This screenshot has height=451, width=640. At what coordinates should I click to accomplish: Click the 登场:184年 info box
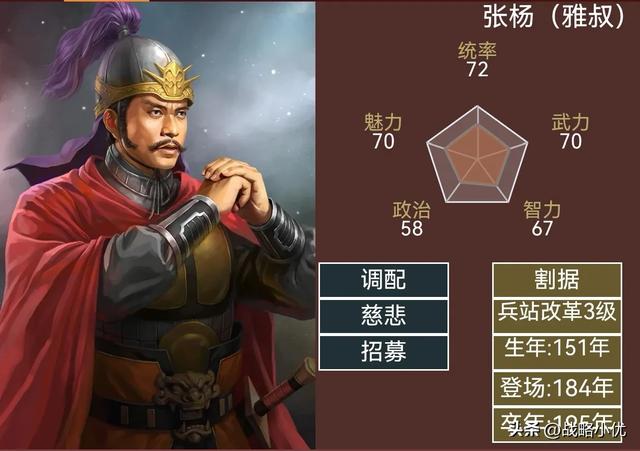[x=557, y=388]
